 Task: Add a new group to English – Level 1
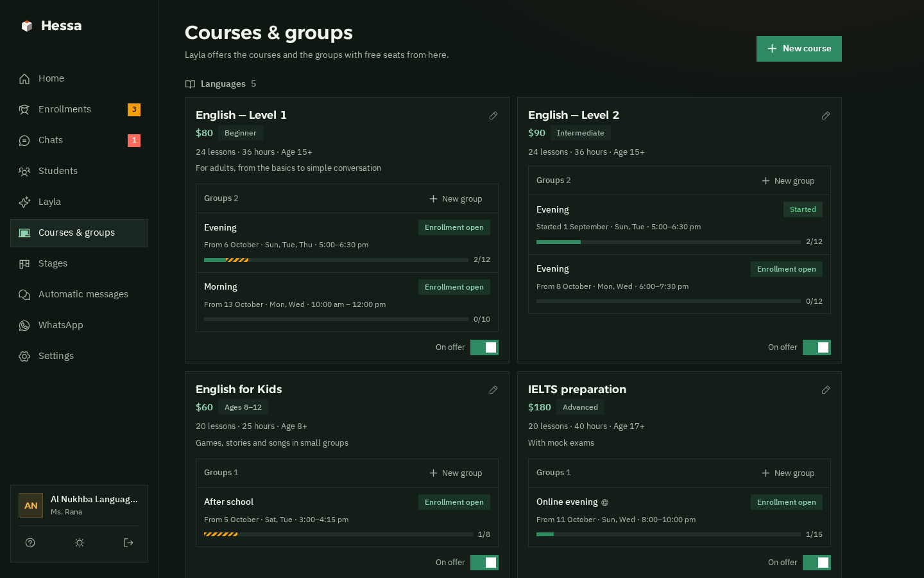click(456, 199)
